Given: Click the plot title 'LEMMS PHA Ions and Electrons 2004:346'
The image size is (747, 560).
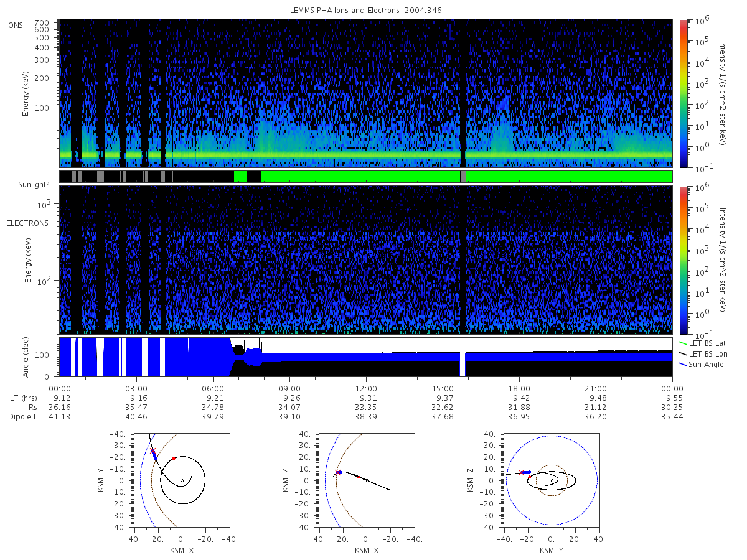Looking at the screenshot, I should (365, 10).
